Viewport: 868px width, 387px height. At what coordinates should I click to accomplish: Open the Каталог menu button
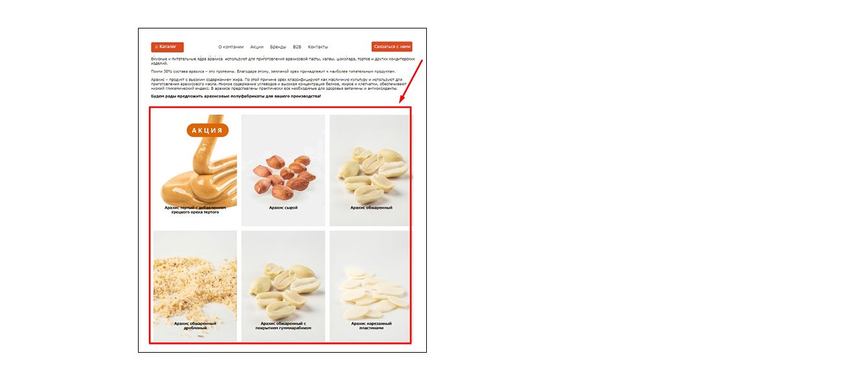[x=167, y=47]
